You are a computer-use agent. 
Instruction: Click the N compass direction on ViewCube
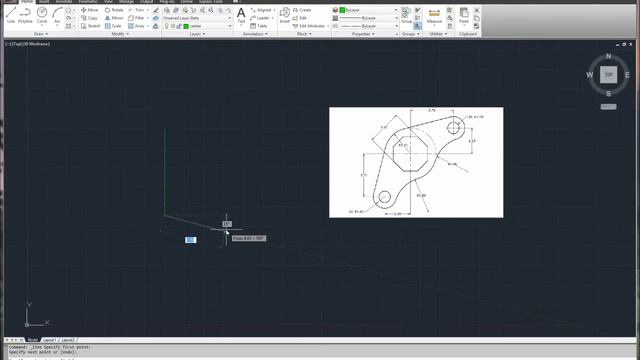click(608, 56)
